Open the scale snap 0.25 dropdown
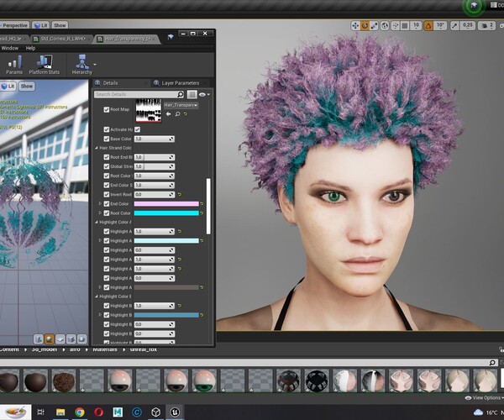 tap(467, 26)
